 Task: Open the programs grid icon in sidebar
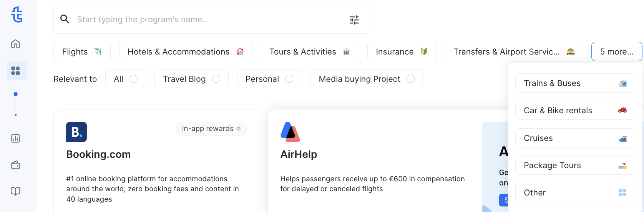(16, 71)
